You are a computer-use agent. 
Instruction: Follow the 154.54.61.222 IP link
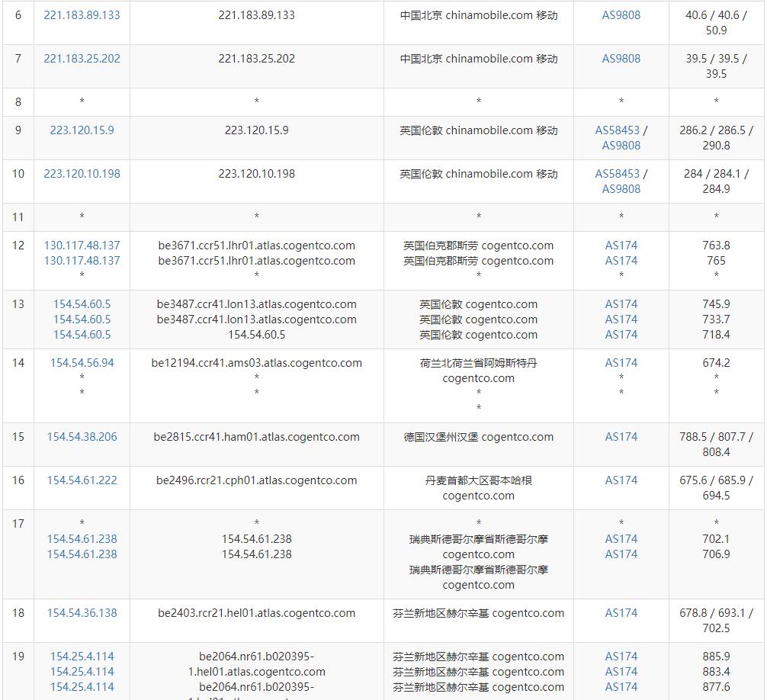[x=82, y=480]
